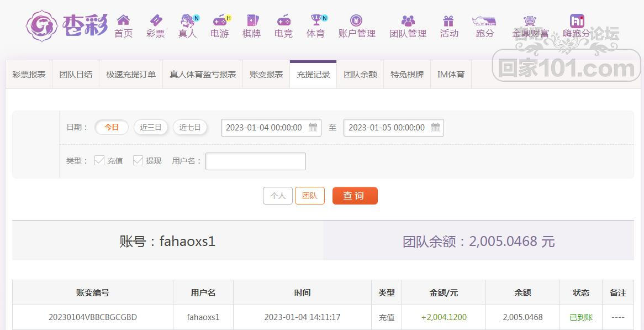Select the 体育 trophy icon
644x330 pixels.
(316, 20)
